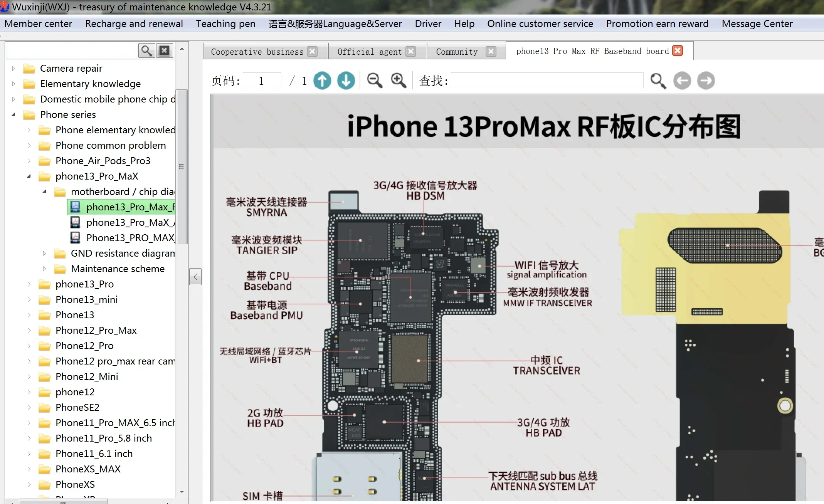The image size is (824, 504).
Task: Open the Driver menu
Action: point(428,24)
